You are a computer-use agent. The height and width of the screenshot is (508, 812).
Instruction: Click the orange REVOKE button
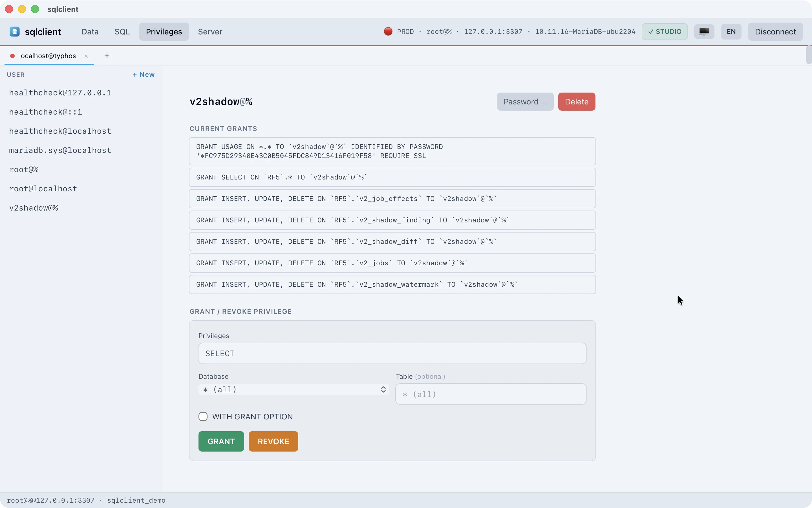(273, 441)
